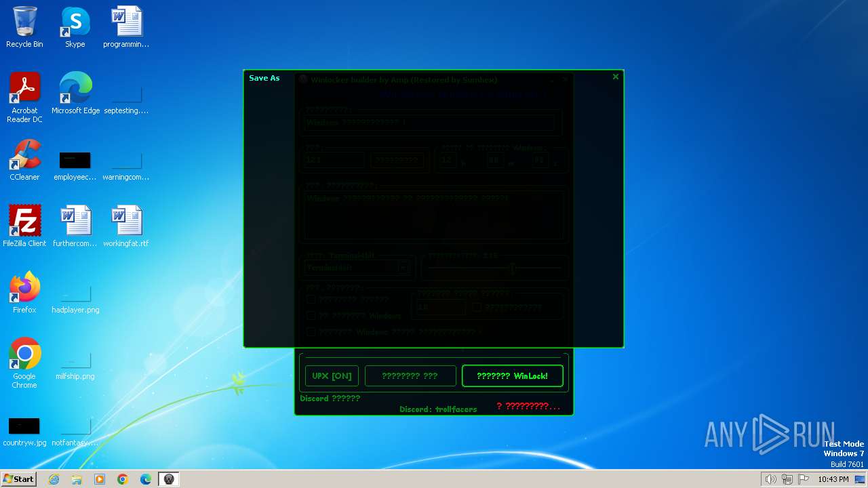This screenshot has height=488, width=868.
Task: Open the network status tray icon
Action: tap(787, 479)
